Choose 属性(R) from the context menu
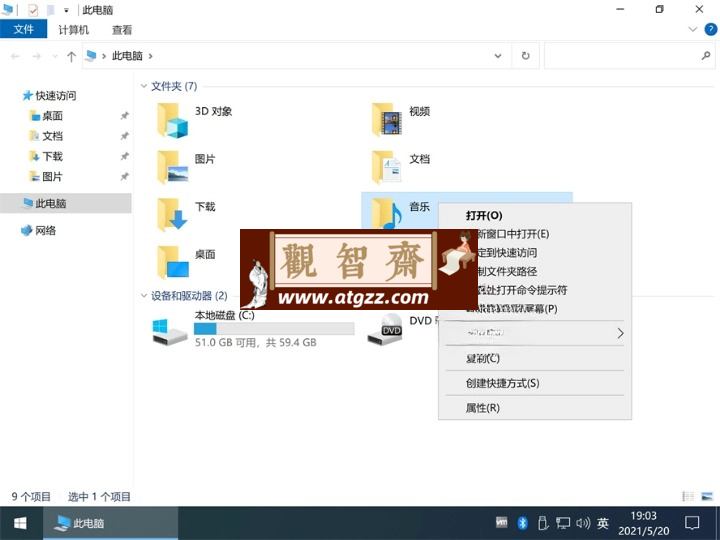The width and height of the screenshot is (720, 540). (534, 408)
